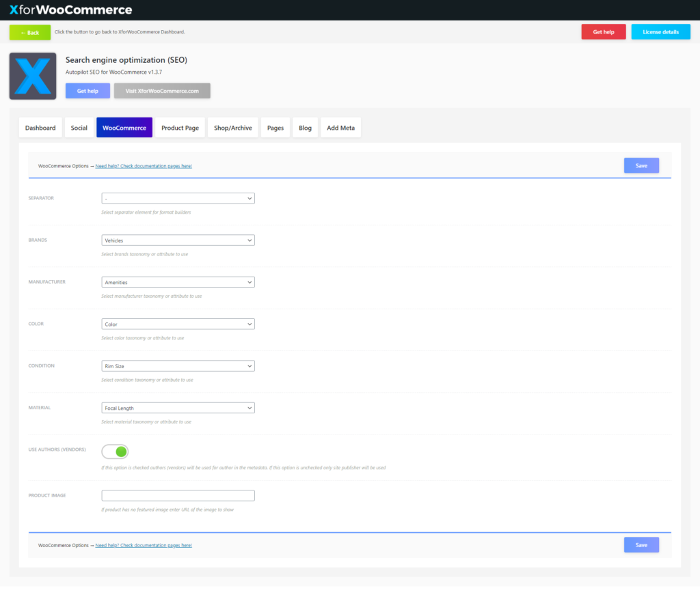
Task: Click the blue X plugin logo thumbnail
Action: point(33,76)
